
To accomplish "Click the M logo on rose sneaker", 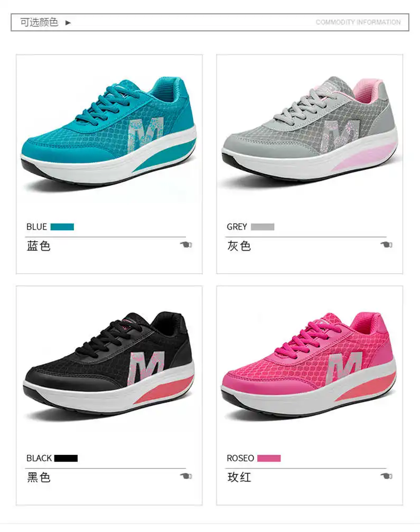I will tap(344, 367).
